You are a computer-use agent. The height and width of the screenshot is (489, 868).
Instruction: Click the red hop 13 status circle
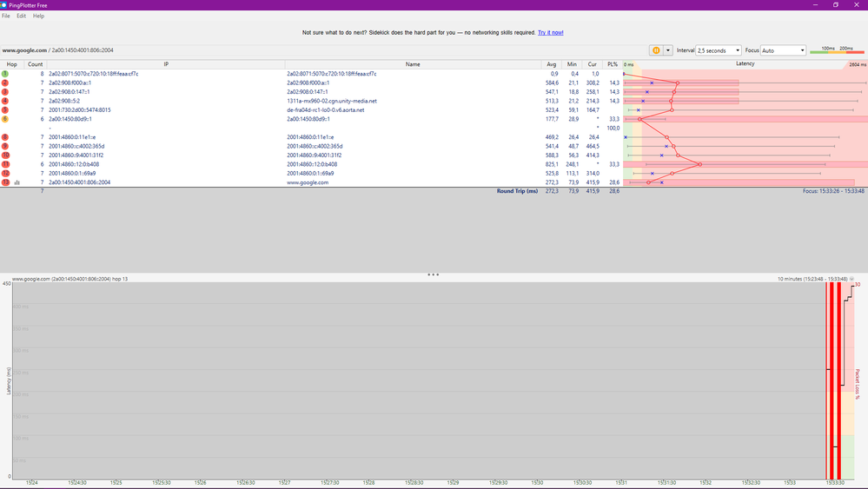point(5,182)
